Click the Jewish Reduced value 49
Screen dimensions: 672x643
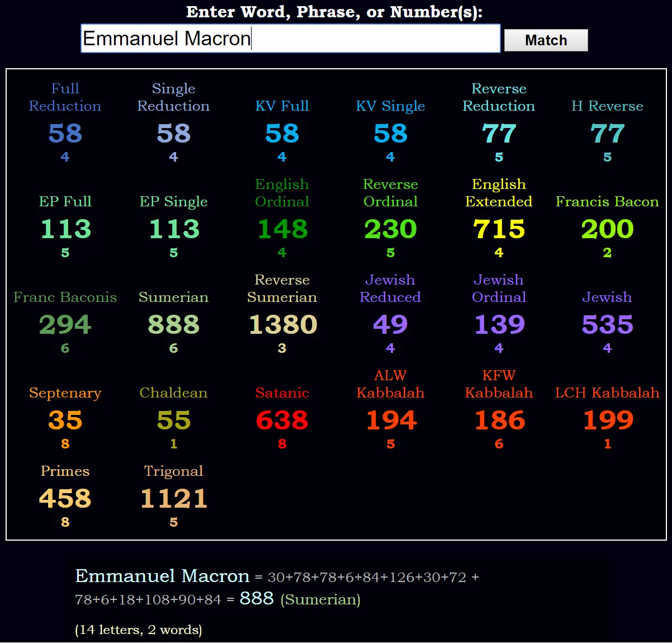pyautogui.click(x=390, y=325)
